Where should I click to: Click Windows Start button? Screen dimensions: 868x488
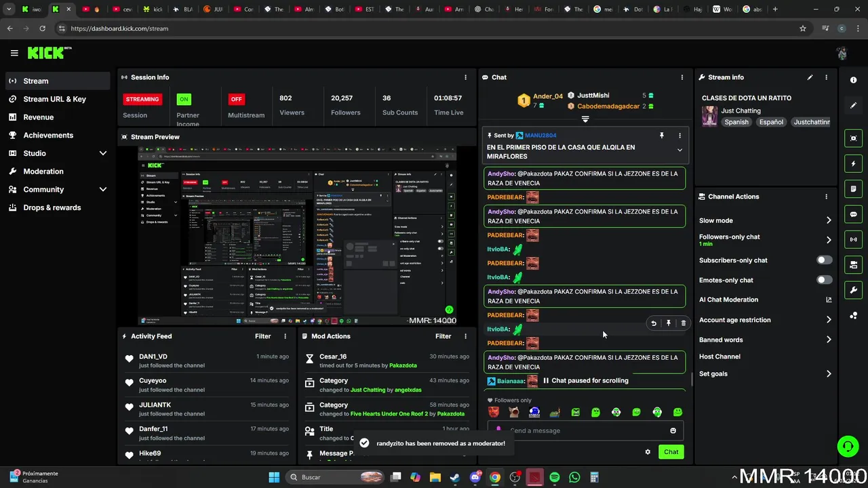click(274, 477)
